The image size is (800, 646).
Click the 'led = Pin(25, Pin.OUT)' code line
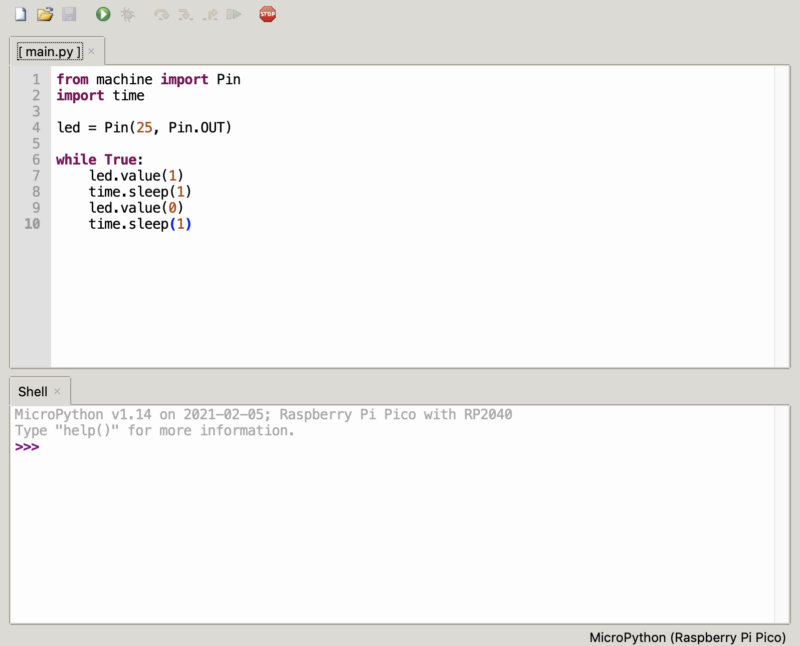[144, 128]
